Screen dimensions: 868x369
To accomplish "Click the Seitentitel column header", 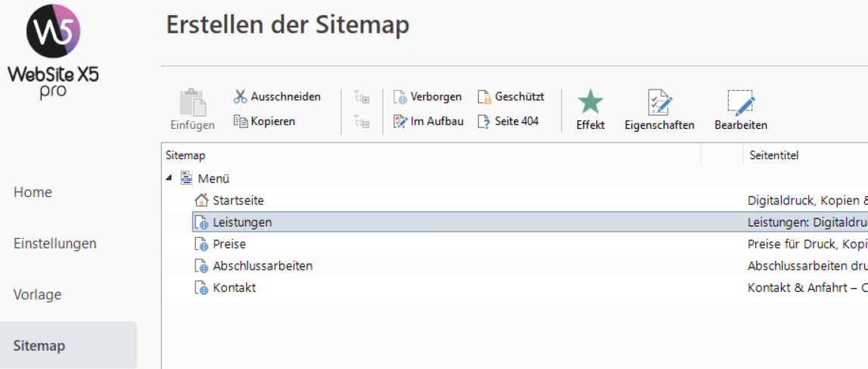I will [773, 155].
